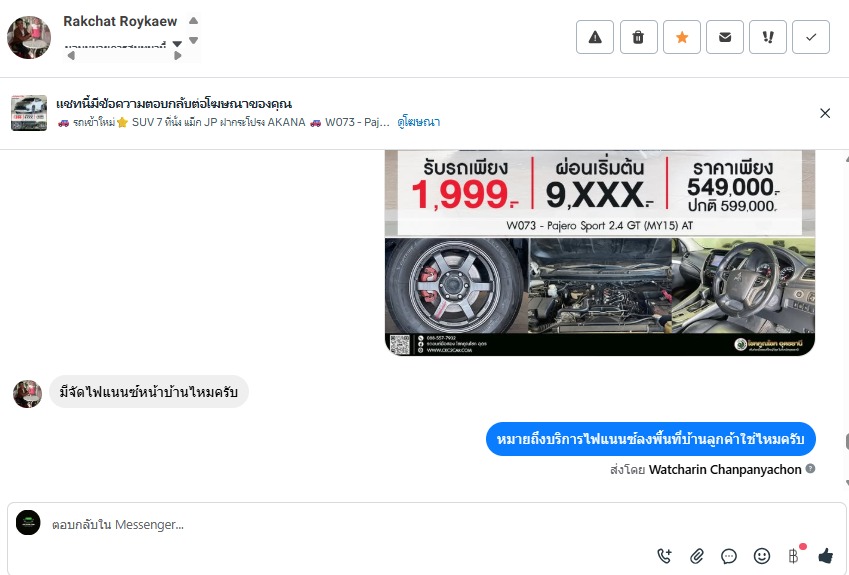
Task: Delete conversation with the trash can icon
Action: tap(638, 37)
